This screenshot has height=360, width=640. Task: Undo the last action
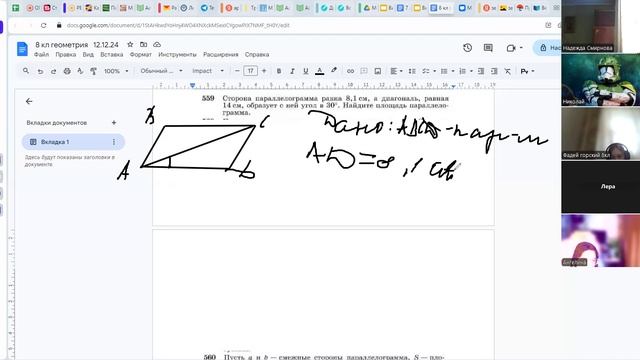click(40, 71)
